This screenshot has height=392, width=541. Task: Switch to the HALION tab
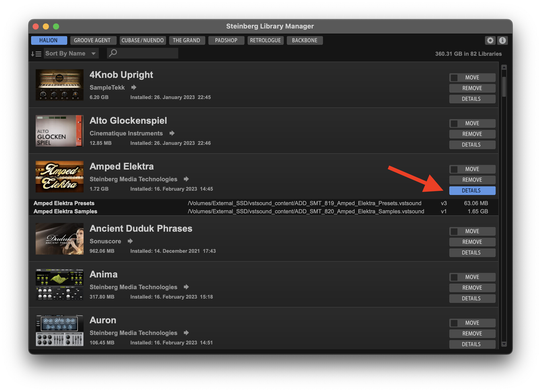[49, 40]
